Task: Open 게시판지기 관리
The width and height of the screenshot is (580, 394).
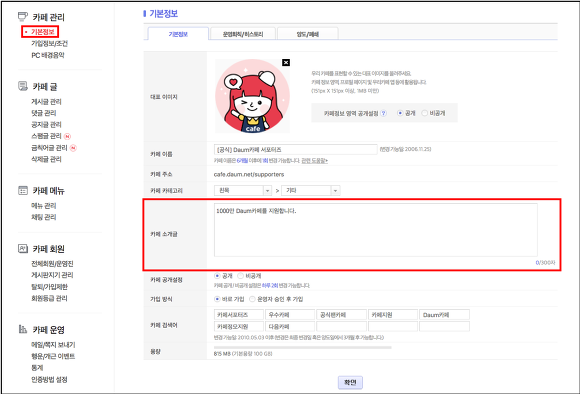Action: [52, 275]
